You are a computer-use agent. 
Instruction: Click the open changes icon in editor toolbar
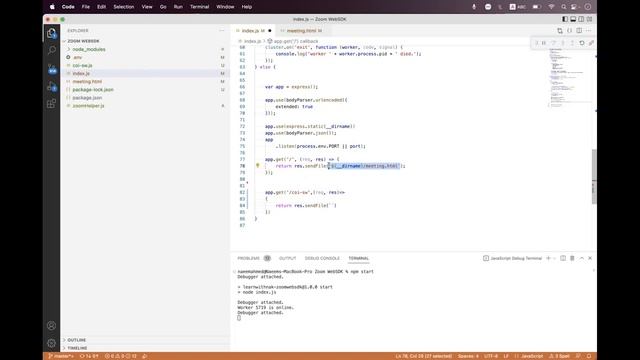point(560,31)
